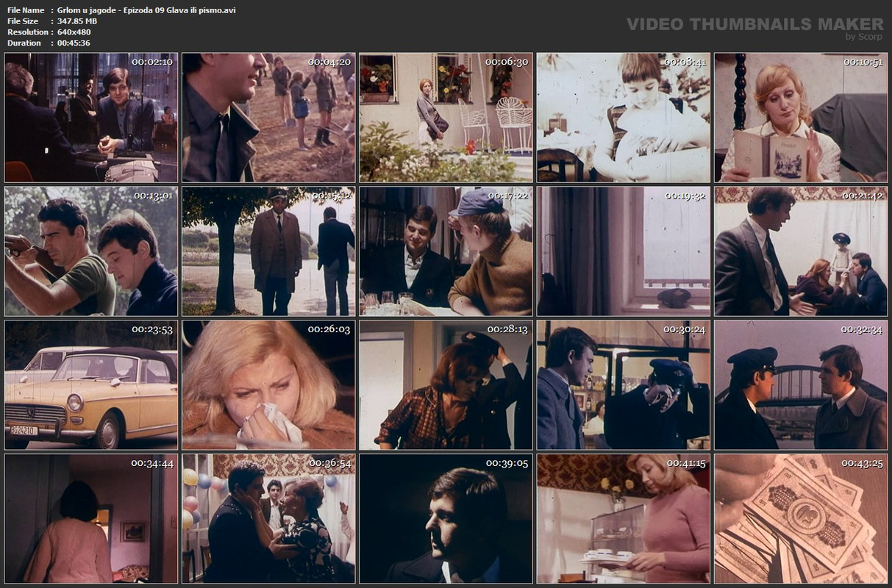Viewport: 892px width, 588px height.
Task: Pick the bridge scene thumbnail 00:32:34
Action: pyautogui.click(x=801, y=385)
